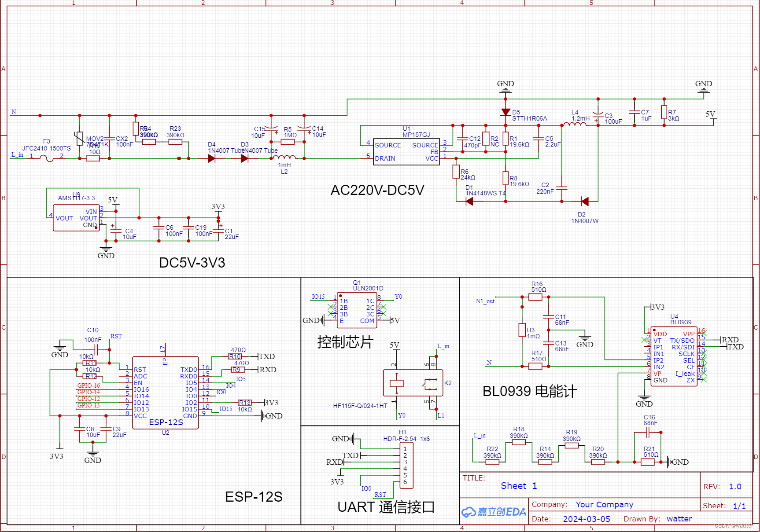Select the R13 10kΩ resistor

coord(245,403)
